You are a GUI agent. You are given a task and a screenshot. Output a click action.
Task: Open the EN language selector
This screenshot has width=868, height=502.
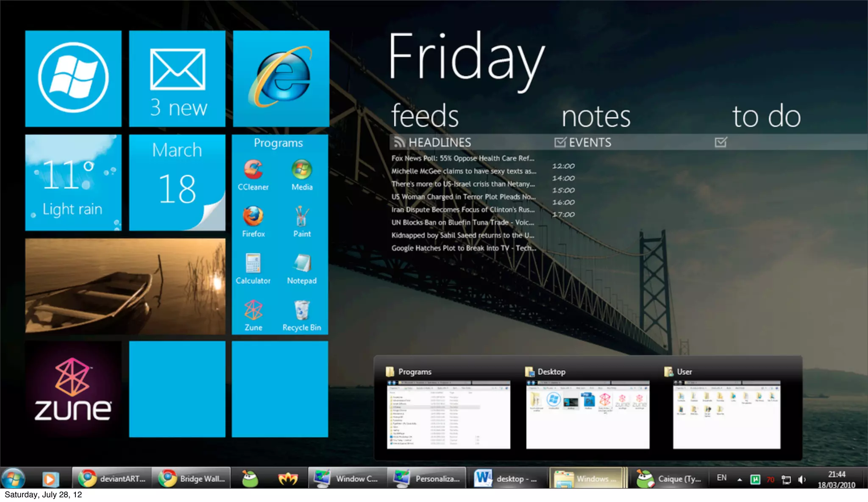[721, 478]
